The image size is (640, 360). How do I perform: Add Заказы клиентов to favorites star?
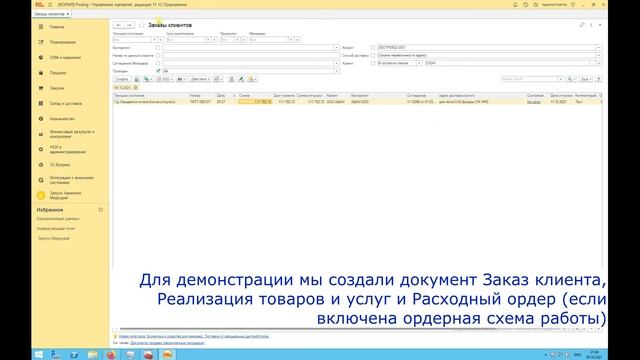pyautogui.click(x=142, y=25)
